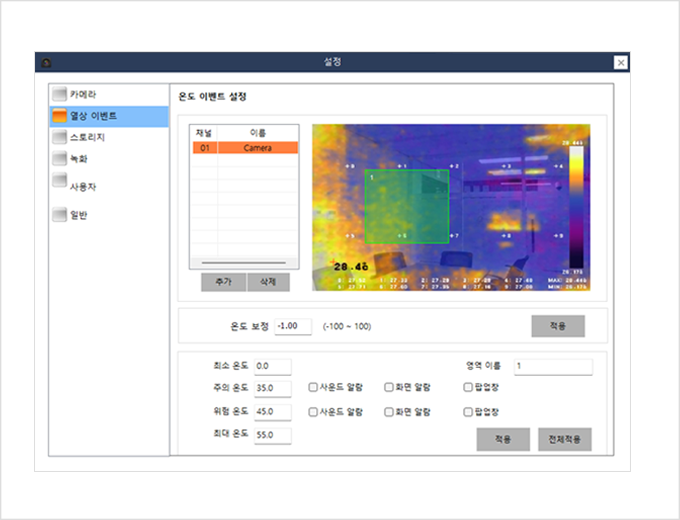680x520 pixels.
Task: Click the 녹화 sidebar icon
Action: point(59,158)
